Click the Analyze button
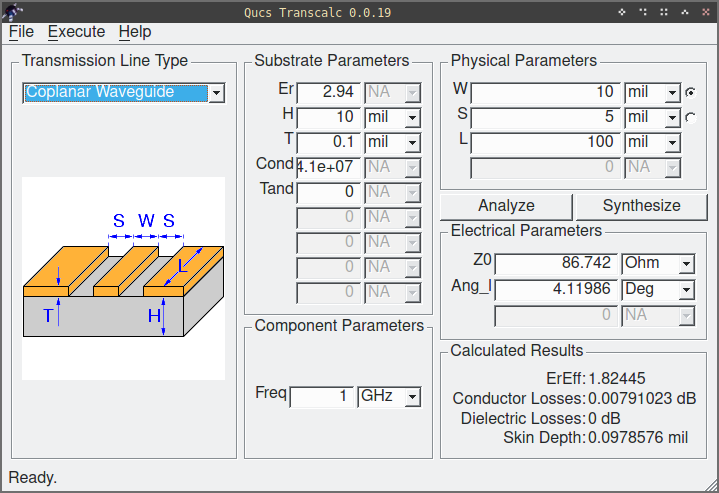This screenshot has height=493, width=719. point(506,206)
